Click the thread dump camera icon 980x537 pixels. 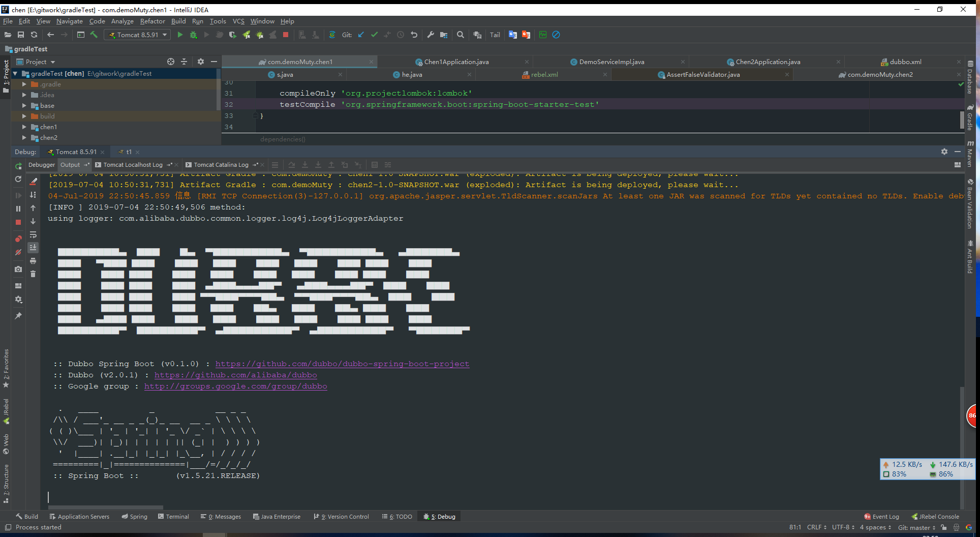click(18, 269)
